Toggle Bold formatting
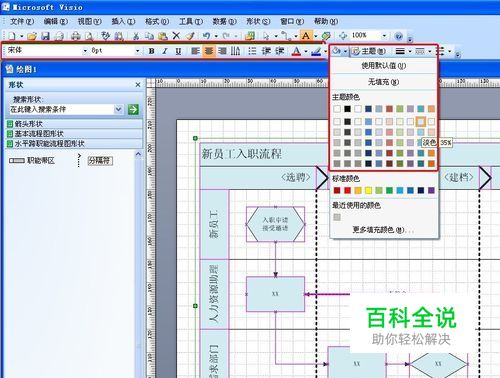 (x=152, y=51)
